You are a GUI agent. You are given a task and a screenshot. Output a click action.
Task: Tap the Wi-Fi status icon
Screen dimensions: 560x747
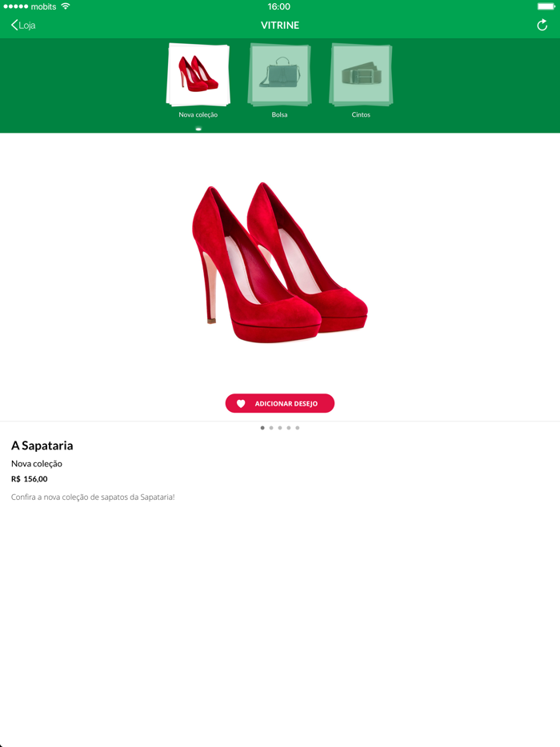(66, 6)
